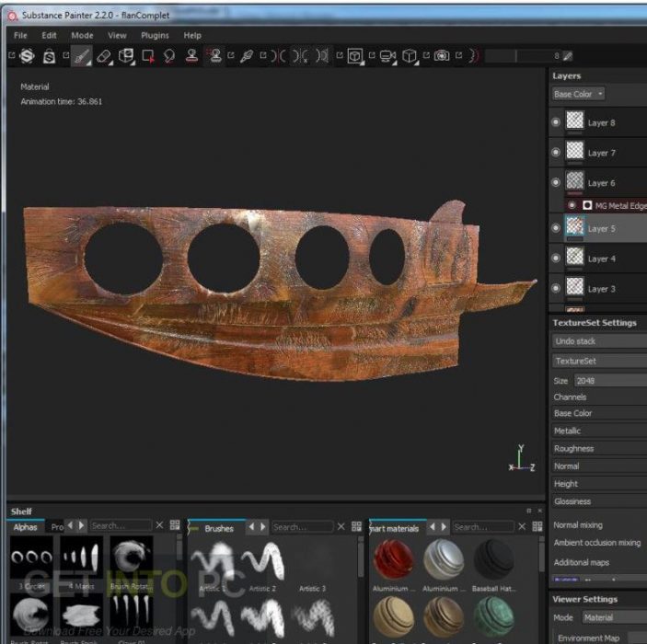Expand the Size 2048 dropdown
The width and height of the screenshot is (647, 644).
pyautogui.click(x=609, y=380)
